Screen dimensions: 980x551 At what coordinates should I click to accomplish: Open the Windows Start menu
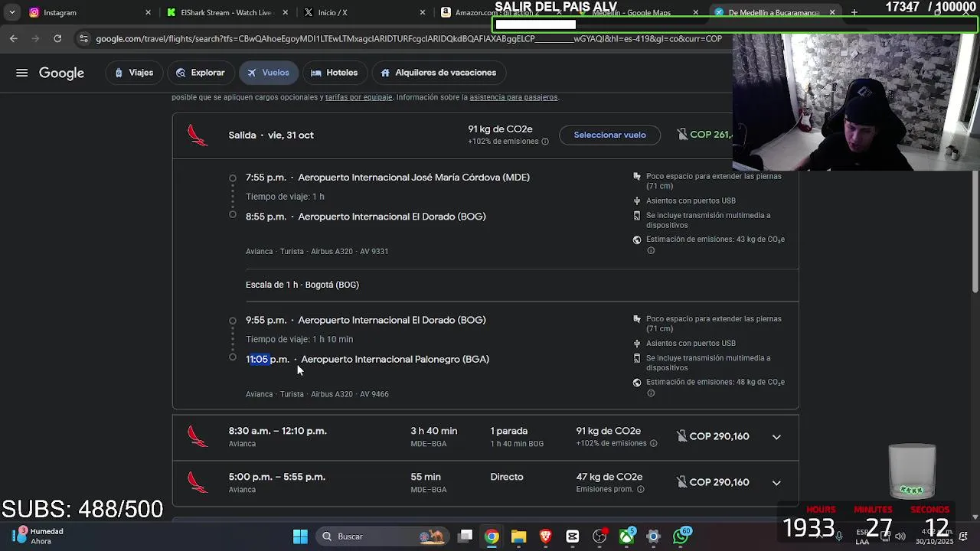tap(300, 536)
